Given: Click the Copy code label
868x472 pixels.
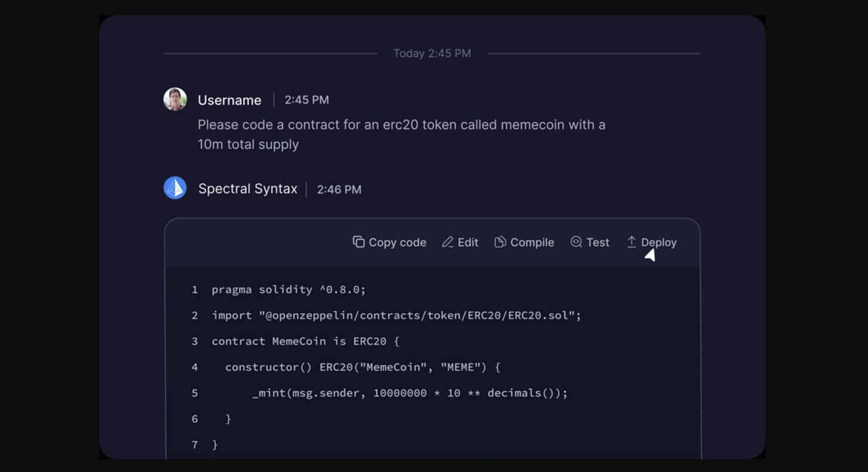Looking at the screenshot, I should click(397, 243).
